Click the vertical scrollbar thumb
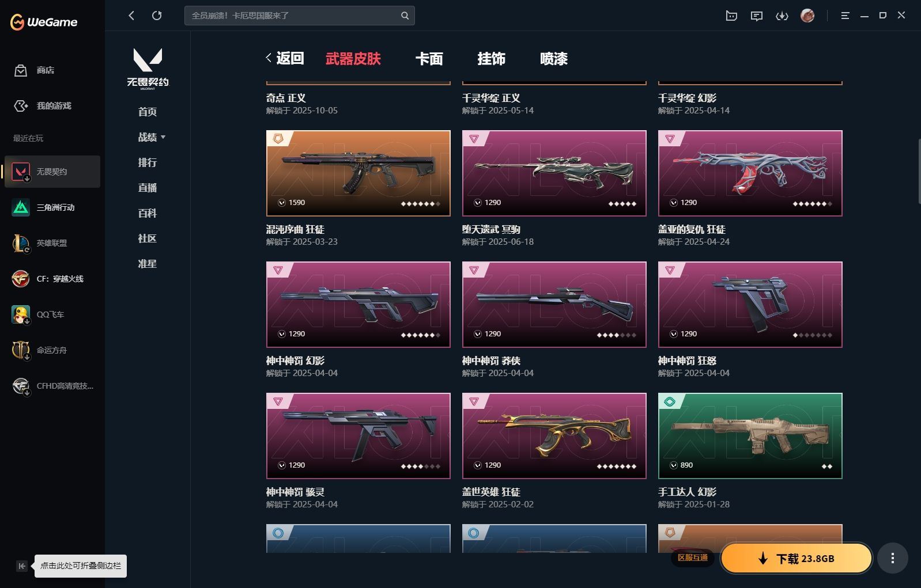 coord(919,171)
